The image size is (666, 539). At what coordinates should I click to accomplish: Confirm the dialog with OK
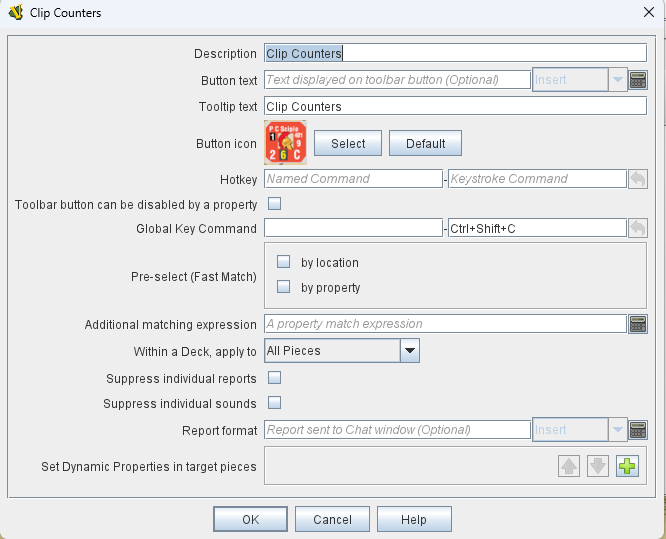pyautogui.click(x=250, y=519)
